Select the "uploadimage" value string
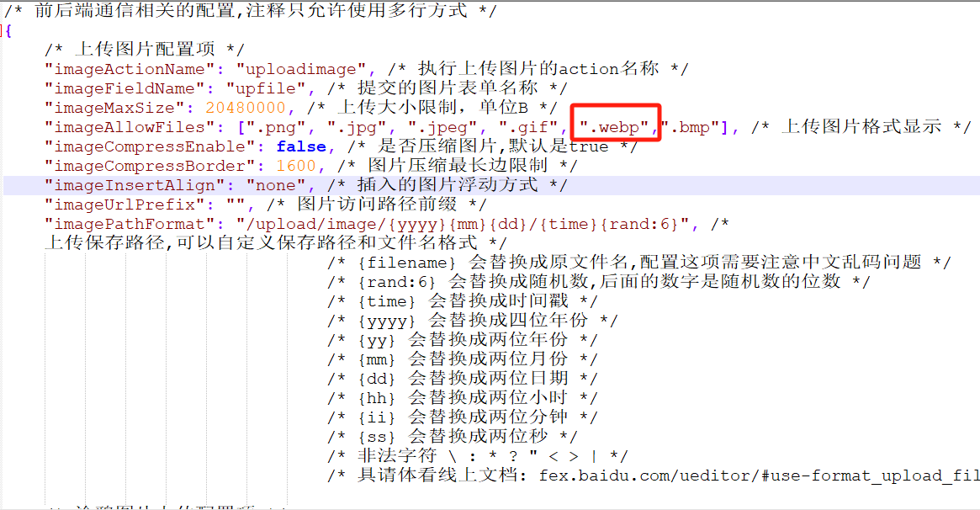 click(300, 69)
